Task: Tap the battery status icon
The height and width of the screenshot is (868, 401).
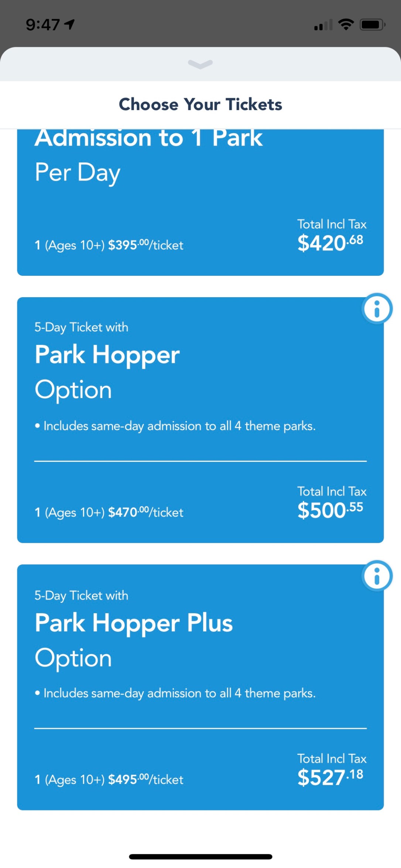Action: pyautogui.click(x=373, y=25)
